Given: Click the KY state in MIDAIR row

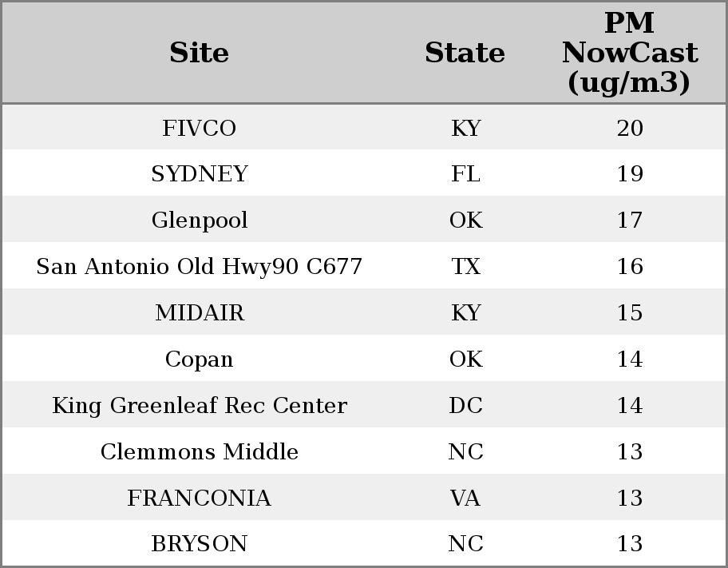Looking at the screenshot, I should pyautogui.click(x=465, y=313).
